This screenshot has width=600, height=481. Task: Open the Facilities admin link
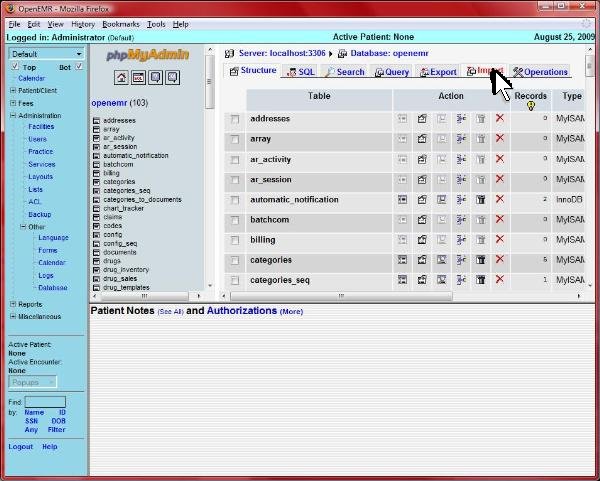pos(41,127)
